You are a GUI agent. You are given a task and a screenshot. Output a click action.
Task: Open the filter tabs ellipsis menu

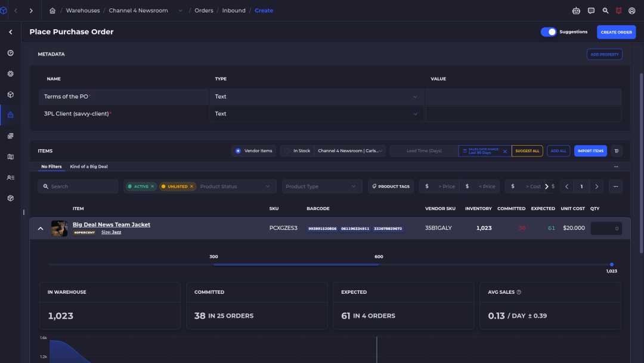click(x=616, y=167)
